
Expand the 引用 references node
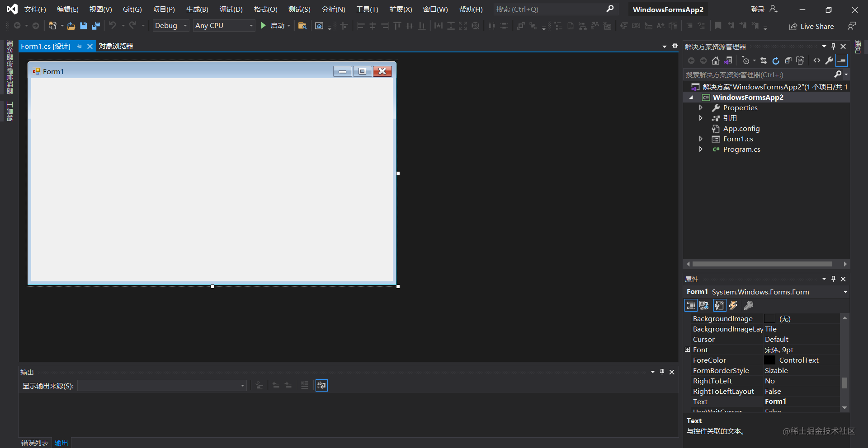[701, 118]
